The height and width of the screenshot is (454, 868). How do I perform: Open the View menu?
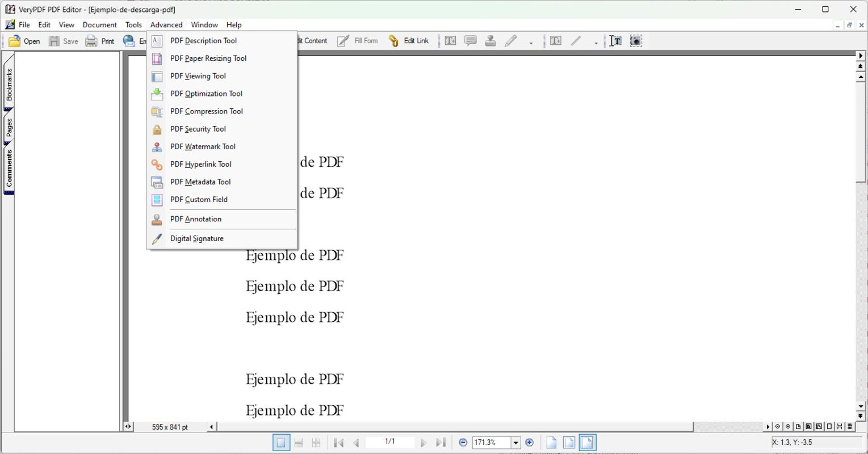coord(66,25)
